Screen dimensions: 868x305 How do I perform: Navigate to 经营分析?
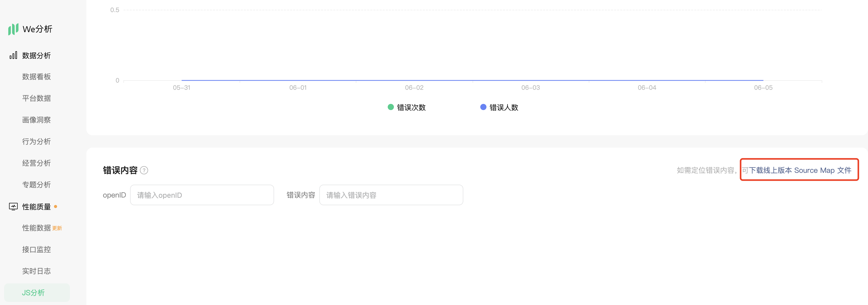(x=37, y=163)
